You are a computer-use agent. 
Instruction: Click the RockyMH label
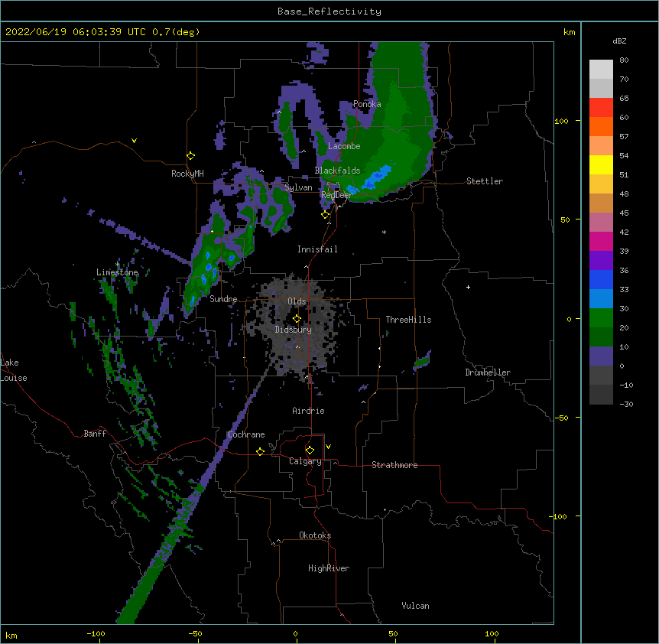[187, 174]
